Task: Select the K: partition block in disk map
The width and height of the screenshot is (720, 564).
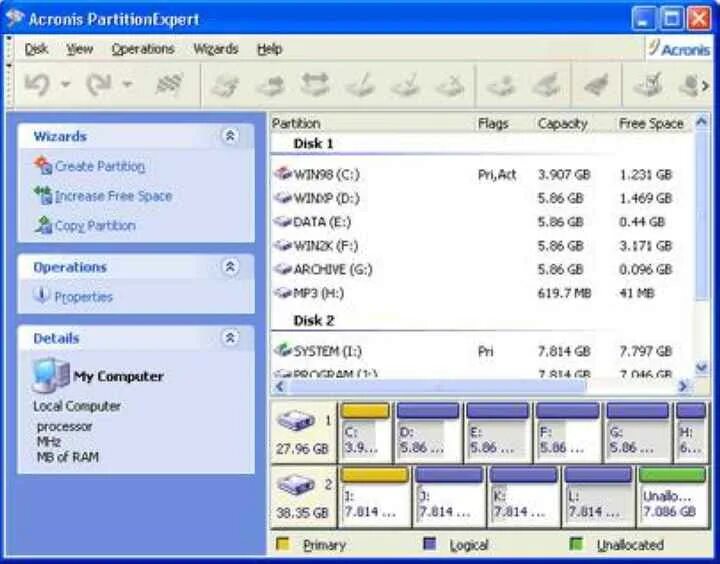Action: coord(523,496)
